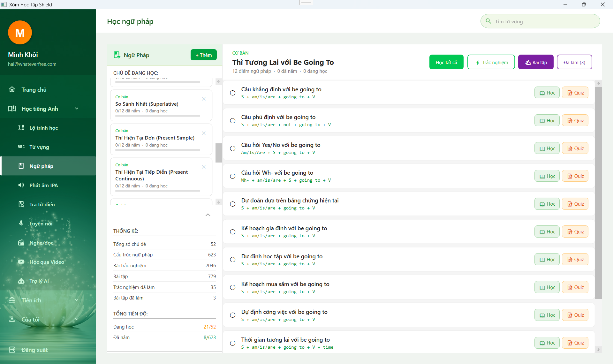Select radio for Dự đoán dựa trên bằng chứng
Image resolution: width=613 pixels, height=364 pixels.
point(233,204)
